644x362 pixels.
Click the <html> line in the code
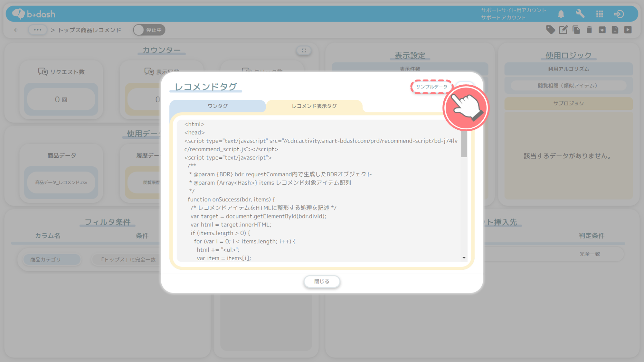point(194,124)
